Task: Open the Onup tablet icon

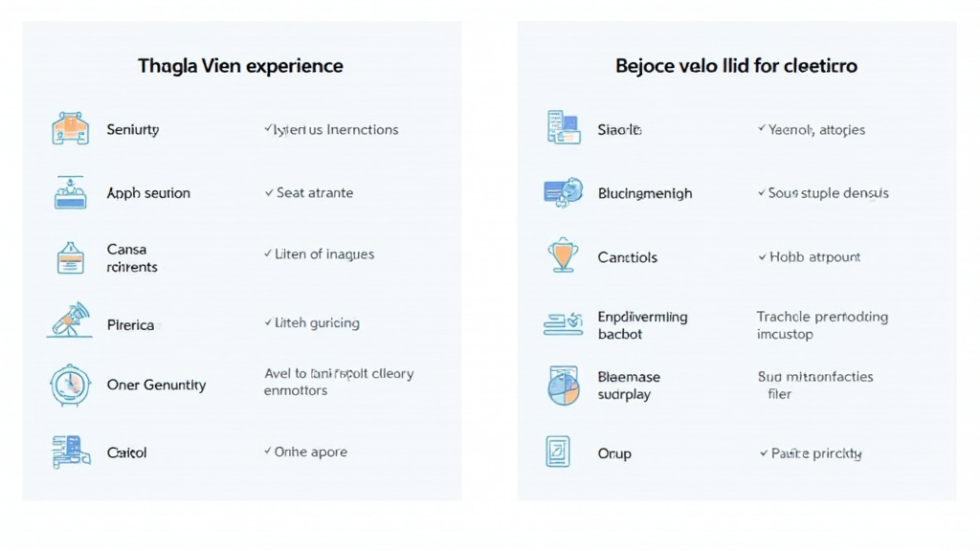Action: [558, 452]
